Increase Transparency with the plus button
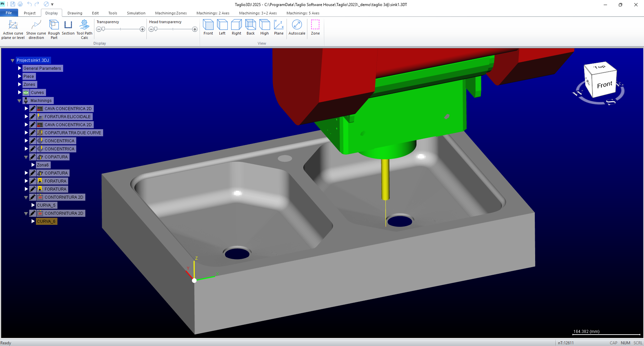Screen dimensions: 644x346 pos(142,29)
